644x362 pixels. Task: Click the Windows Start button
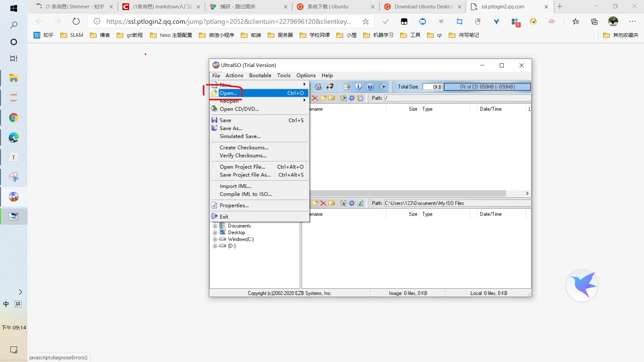pyautogui.click(x=14, y=8)
